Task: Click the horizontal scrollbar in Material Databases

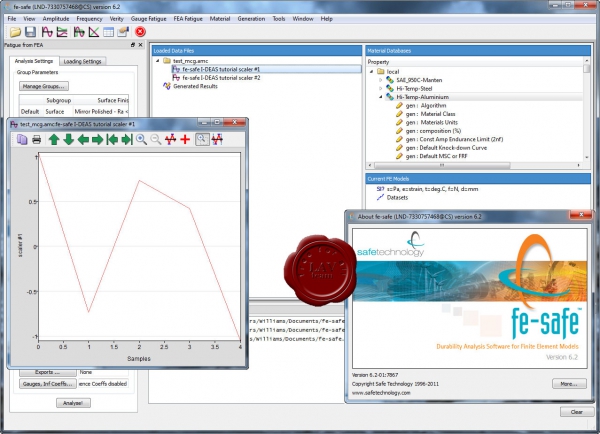Action: 442,165
